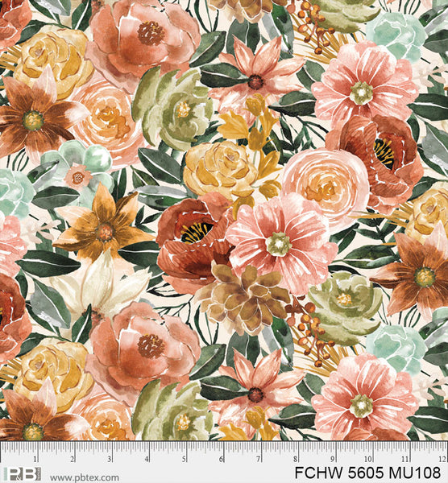This screenshot has height=483, width=448.
Task: Select the FCHW 5605 MU108 product code
Action: pos(367,473)
